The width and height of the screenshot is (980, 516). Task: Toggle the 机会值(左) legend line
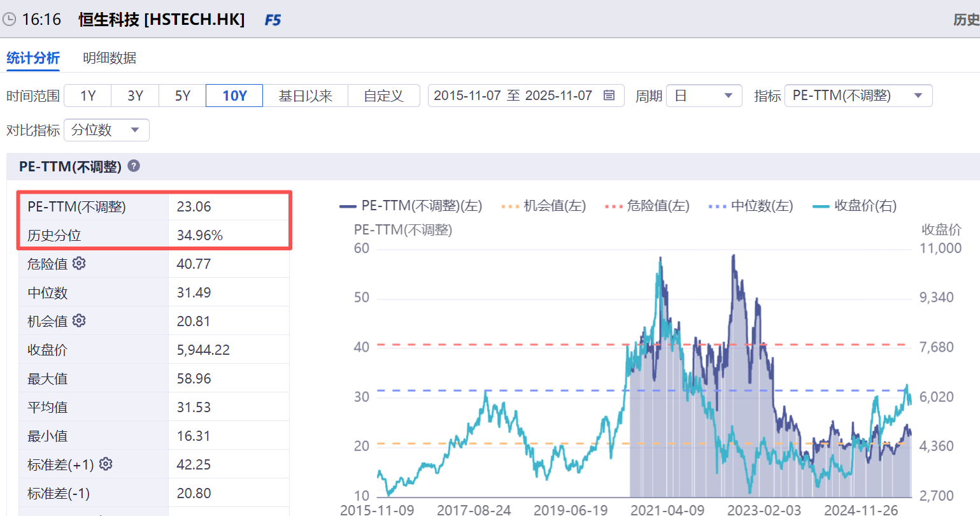point(543,206)
